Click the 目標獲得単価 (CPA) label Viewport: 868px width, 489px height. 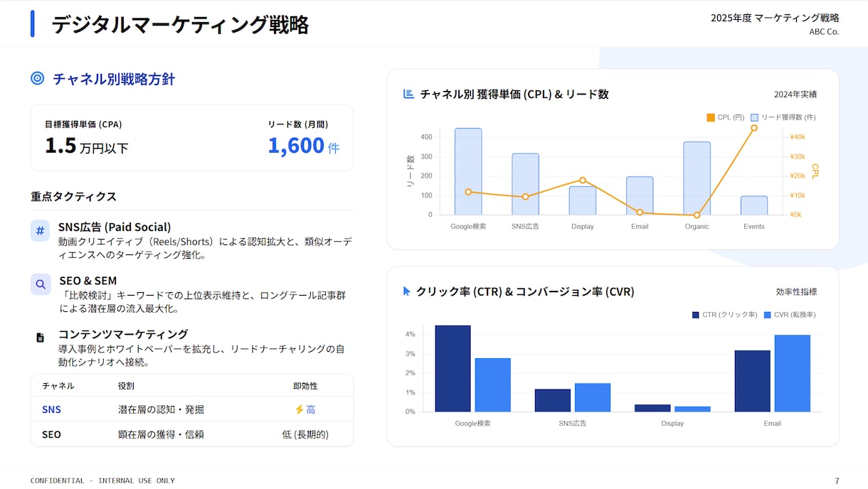click(x=83, y=124)
